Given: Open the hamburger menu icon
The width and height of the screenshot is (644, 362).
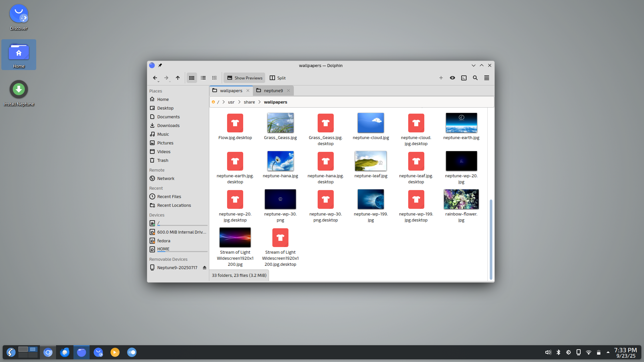Looking at the screenshot, I should 487,78.
